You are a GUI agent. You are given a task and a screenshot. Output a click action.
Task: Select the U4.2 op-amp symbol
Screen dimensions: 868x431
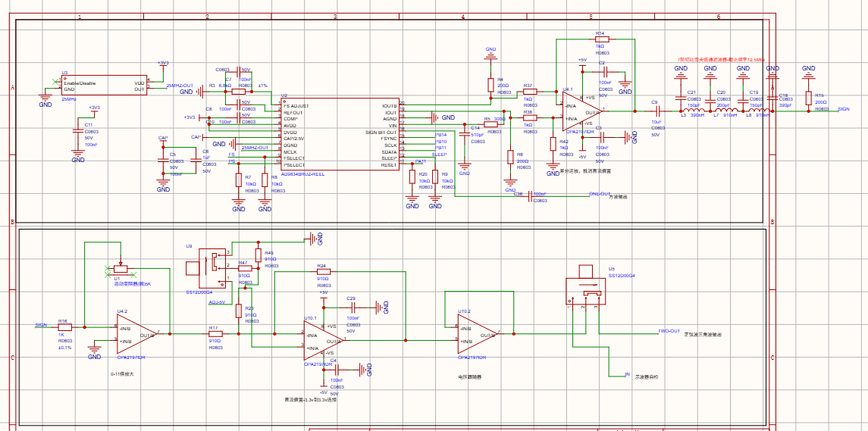point(136,334)
